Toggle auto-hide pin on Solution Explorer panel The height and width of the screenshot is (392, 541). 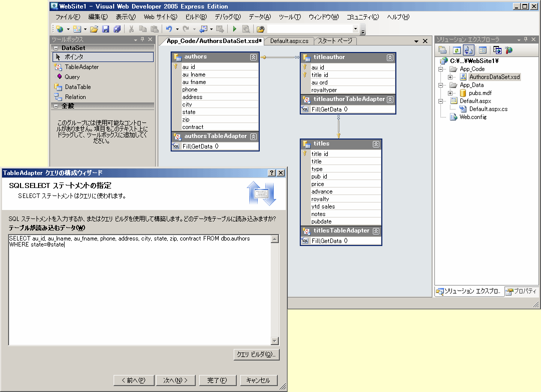(x=526, y=39)
